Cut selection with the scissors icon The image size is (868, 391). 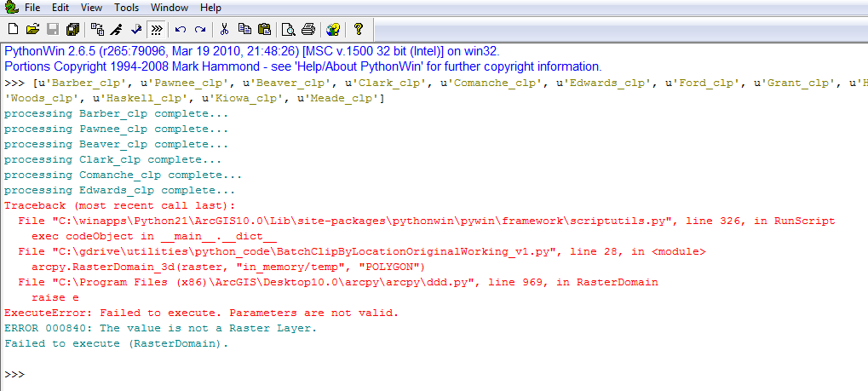pos(224,29)
